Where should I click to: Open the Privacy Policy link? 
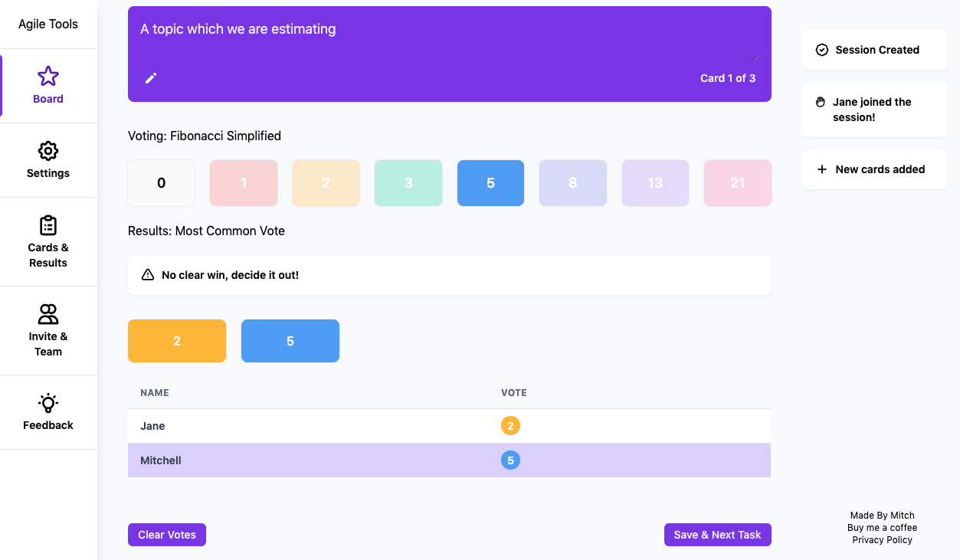point(882,539)
